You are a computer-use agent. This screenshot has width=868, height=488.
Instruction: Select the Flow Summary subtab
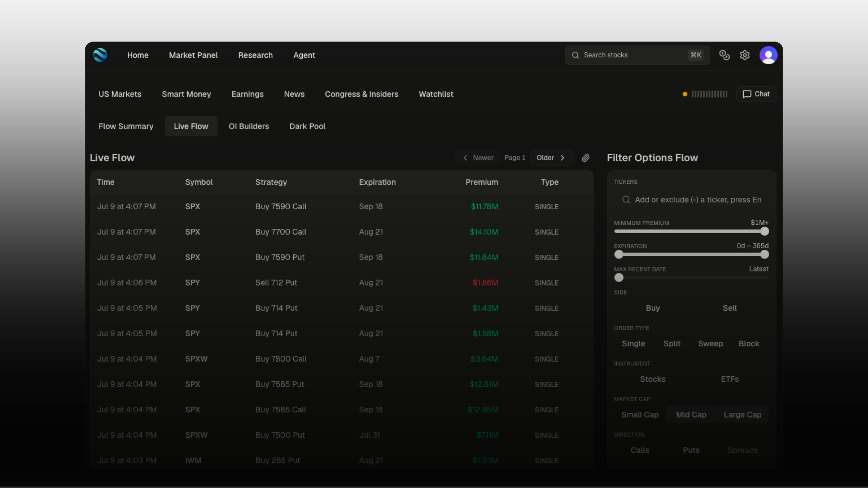click(x=126, y=126)
